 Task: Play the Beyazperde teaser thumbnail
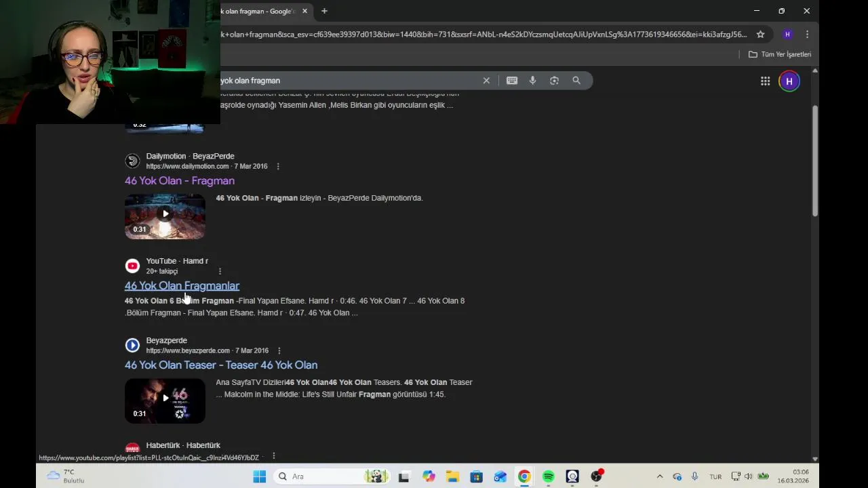click(x=165, y=401)
